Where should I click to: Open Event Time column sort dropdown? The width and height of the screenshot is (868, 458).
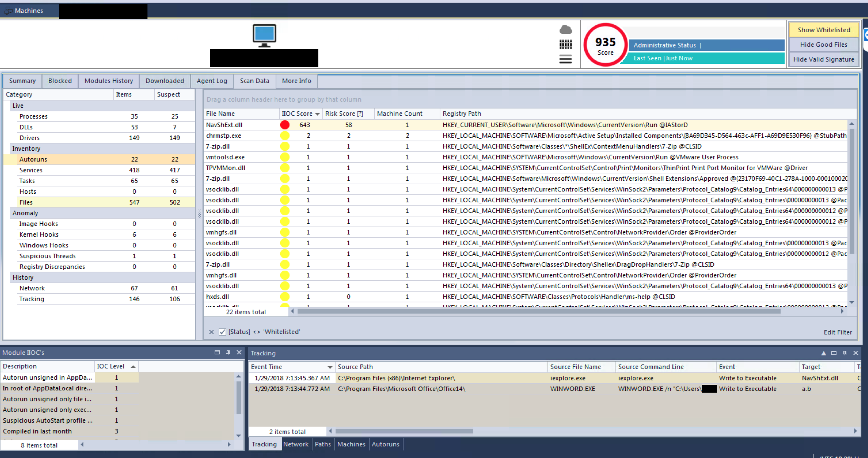coord(330,367)
